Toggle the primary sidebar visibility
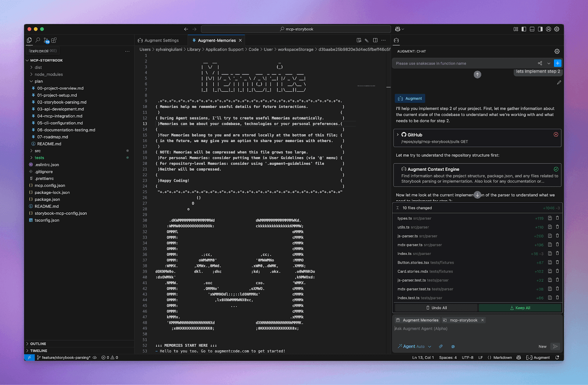Screen dimensions: 588x385 click(523, 29)
